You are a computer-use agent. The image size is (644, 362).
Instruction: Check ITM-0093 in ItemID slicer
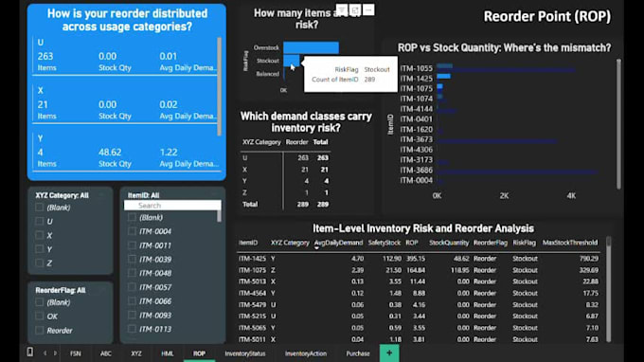click(132, 316)
